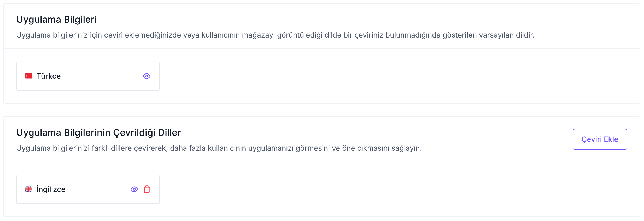
Task: Click the Uygulama Bilgilerinin Çevrildiği Diller heading
Action: [x=98, y=133]
